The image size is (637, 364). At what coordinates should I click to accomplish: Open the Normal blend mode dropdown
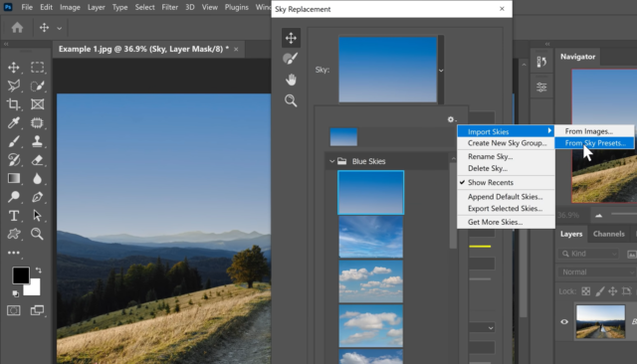(597, 272)
